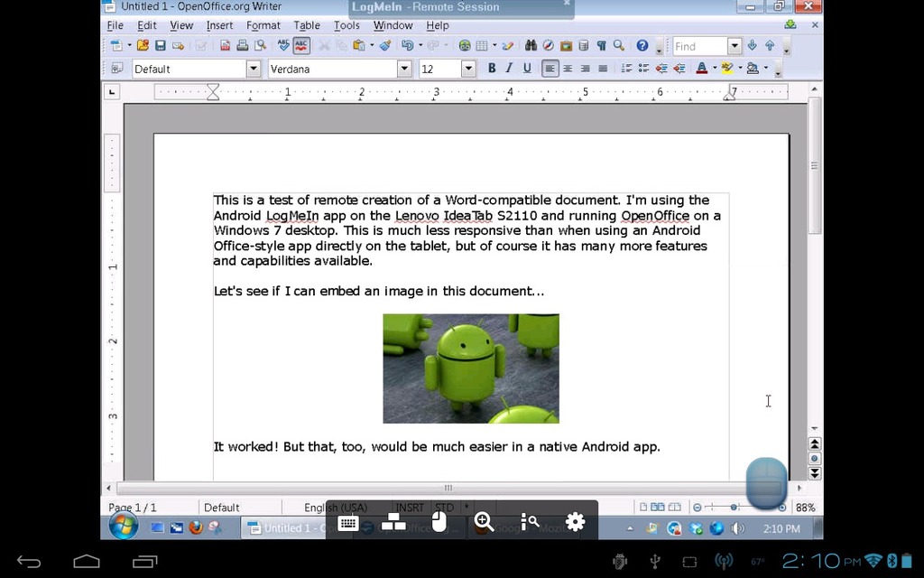Expand the font size 12 dropdown
Viewport: 924px width, 578px height.
[468, 69]
